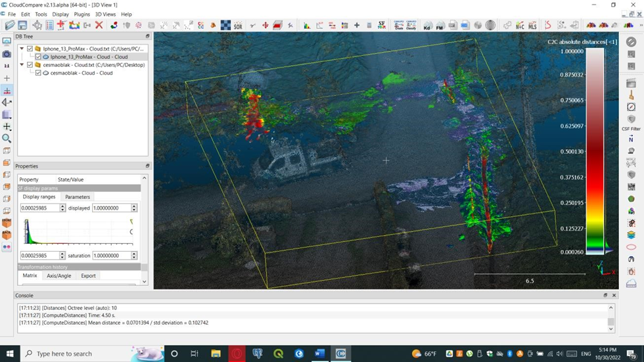The width and height of the screenshot is (644, 362).
Task: Click the C2C absolute distances color ramp
Action: point(595,151)
